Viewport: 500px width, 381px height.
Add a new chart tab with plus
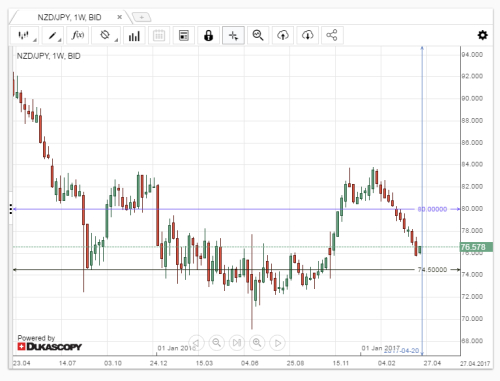(142, 17)
